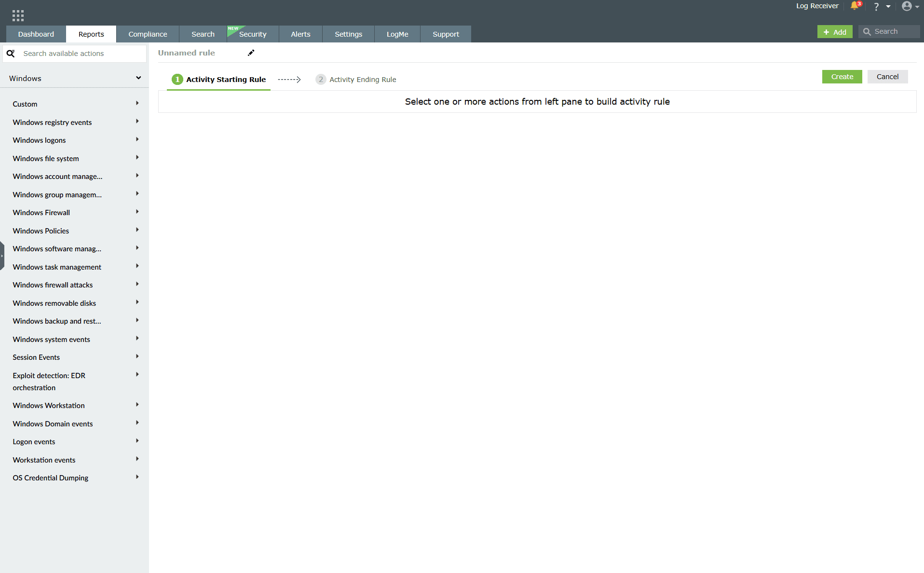This screenshot has height=573, width=924.
Task: Open the dropdown next to the help icon
Action: tap(889, 7)
